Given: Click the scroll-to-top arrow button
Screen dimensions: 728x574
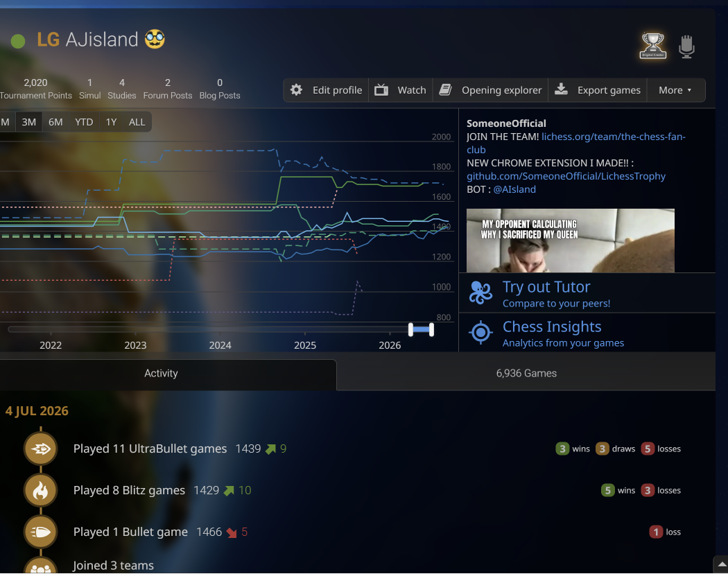Looking at the screenshot, I should (x=720, y=564).
